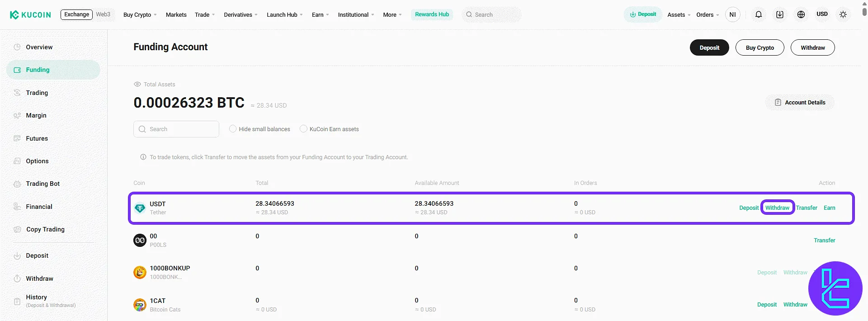Open the KuCoin logo home link

click(30, 15)
